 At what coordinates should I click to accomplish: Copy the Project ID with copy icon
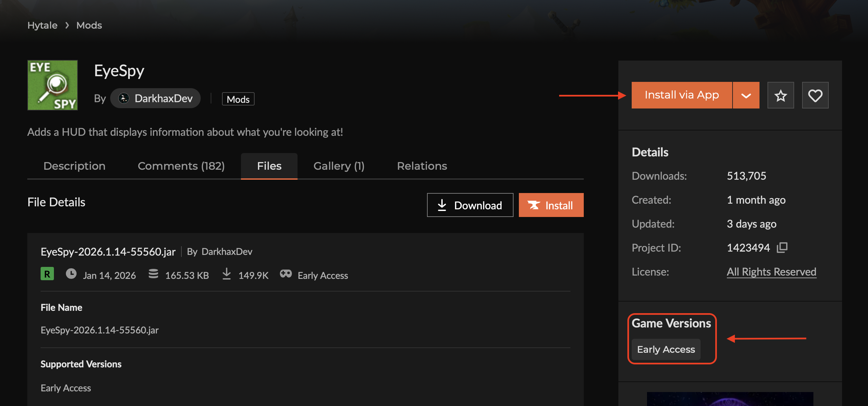pyautogui.click(x=782, y=248)
